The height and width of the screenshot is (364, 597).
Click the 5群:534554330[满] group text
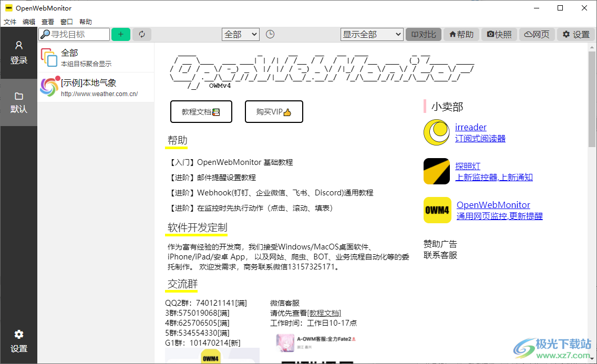(x=197, y=333)
